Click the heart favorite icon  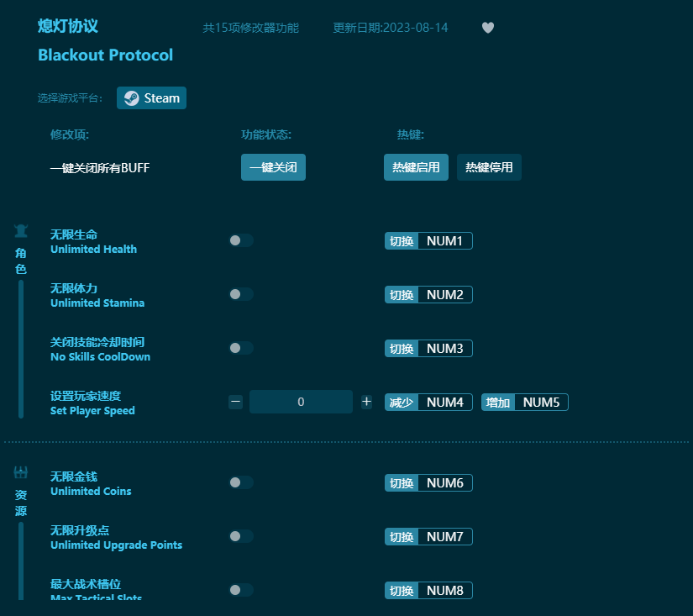tap(488, 28)
